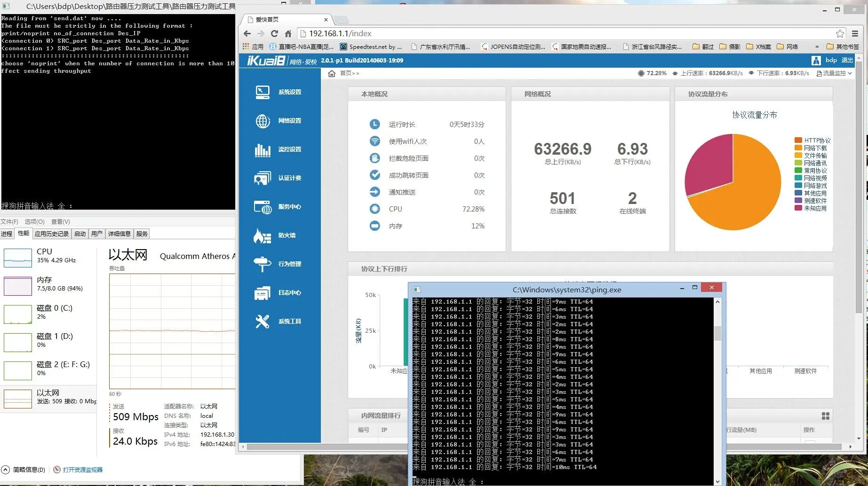
Task: Click the 拦截危险页面 hand icon
Action: pyautogui.click(x=374, y=158)
